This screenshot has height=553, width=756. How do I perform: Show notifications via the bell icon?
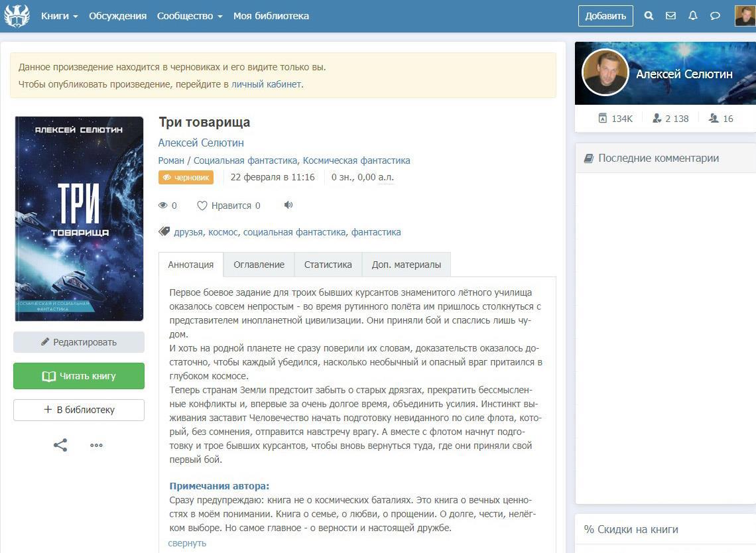693,16
